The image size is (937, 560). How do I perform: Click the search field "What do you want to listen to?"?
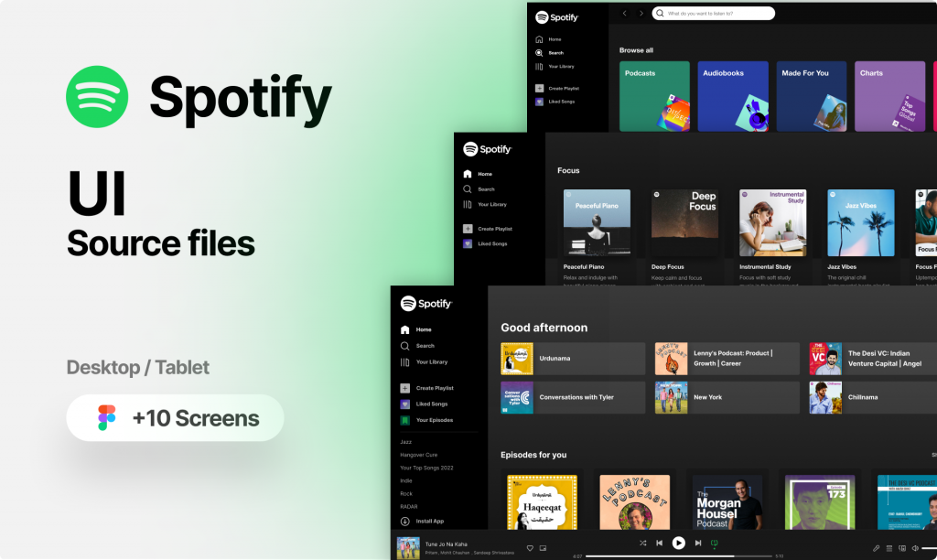[x=714, y=13]
